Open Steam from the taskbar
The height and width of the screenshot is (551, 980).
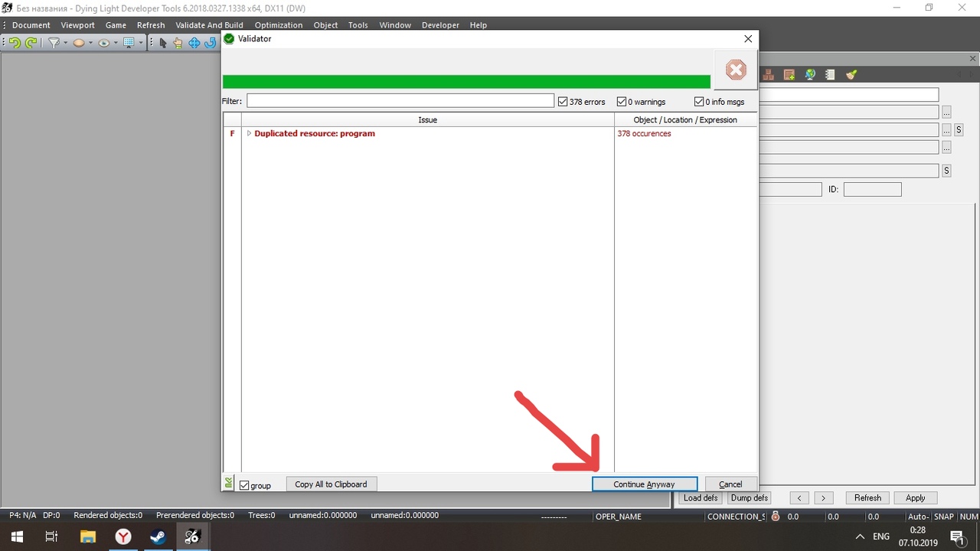point(158,536)
